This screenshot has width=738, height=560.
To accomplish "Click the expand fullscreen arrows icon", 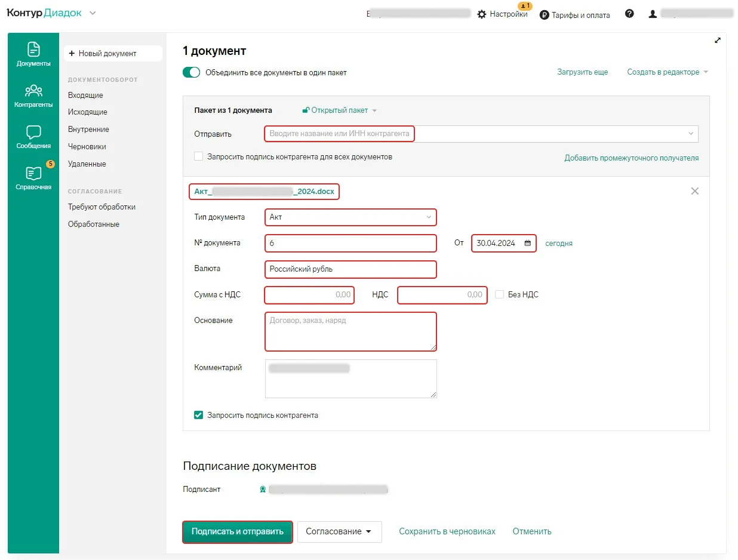I will tap(717, 41).
